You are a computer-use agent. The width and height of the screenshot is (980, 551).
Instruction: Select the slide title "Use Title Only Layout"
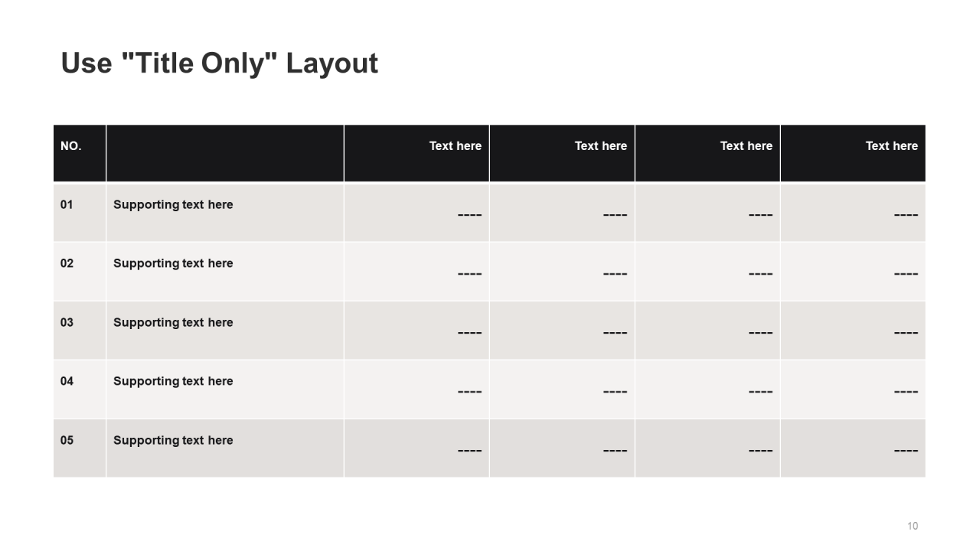219,64
